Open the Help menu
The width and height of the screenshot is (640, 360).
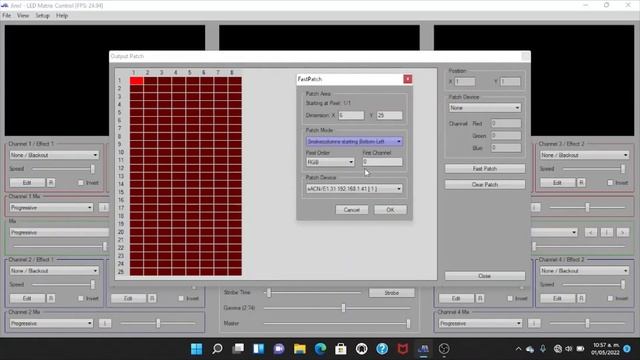pos(62,16)
